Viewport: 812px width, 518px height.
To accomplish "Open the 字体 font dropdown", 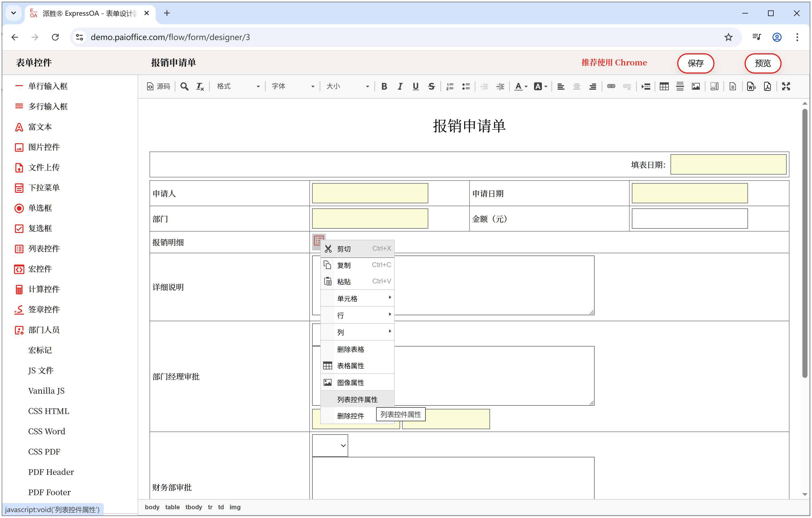I will pos(293,86).
